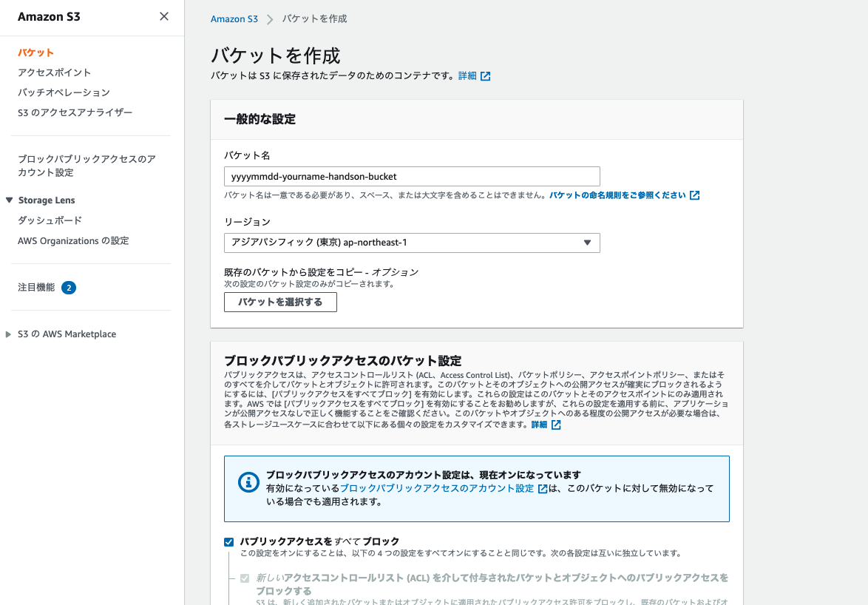Click the 一般的な設定 section heading
The image size is (868, 605).
(x=260, y=119)
